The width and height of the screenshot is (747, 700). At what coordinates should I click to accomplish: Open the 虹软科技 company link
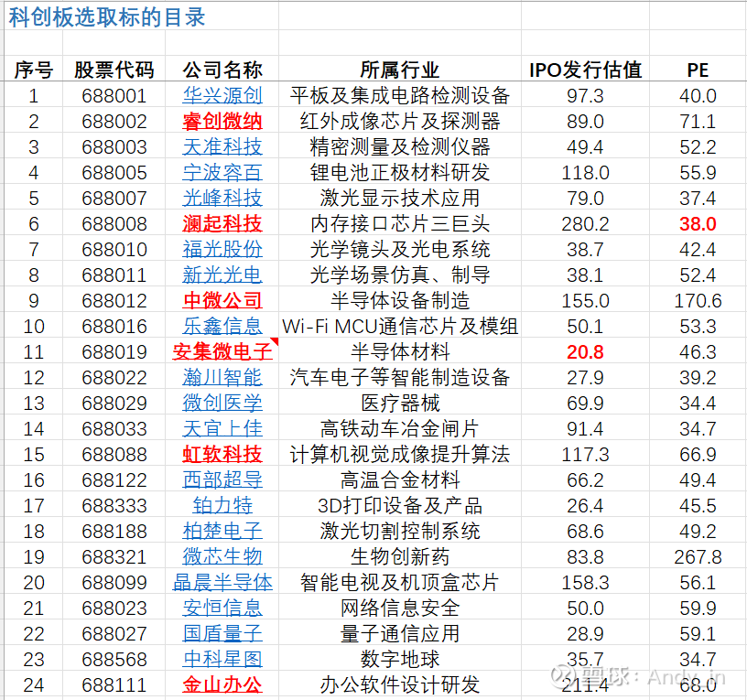(222, 454)
